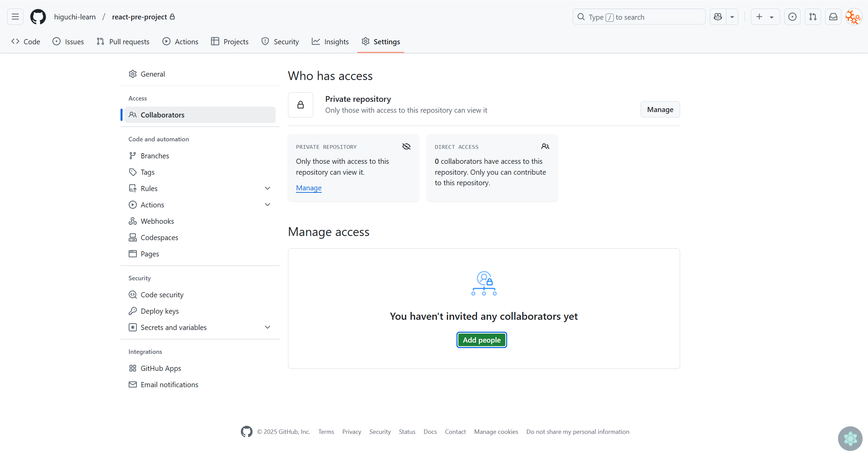The height and width of the screenshot is (456, 868).
Task: Open the create new plus dropdown
Action: (x=765, y=17)
